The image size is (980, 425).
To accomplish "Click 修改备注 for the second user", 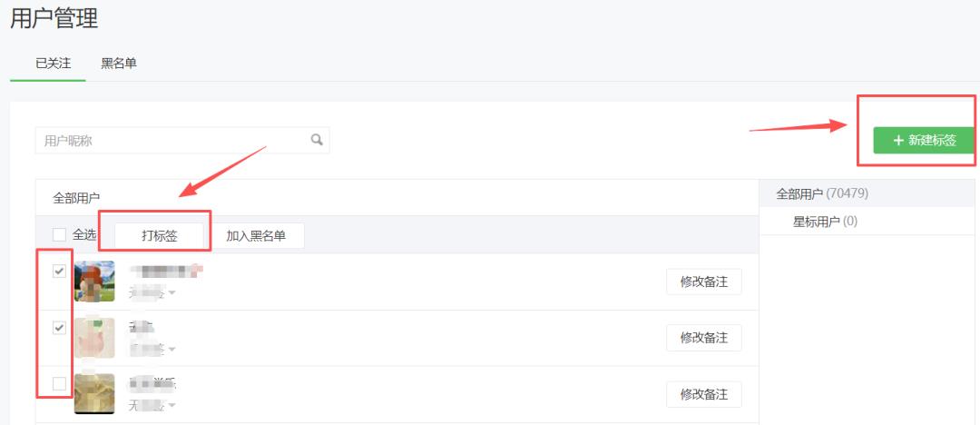I will (x=703, y=338).
